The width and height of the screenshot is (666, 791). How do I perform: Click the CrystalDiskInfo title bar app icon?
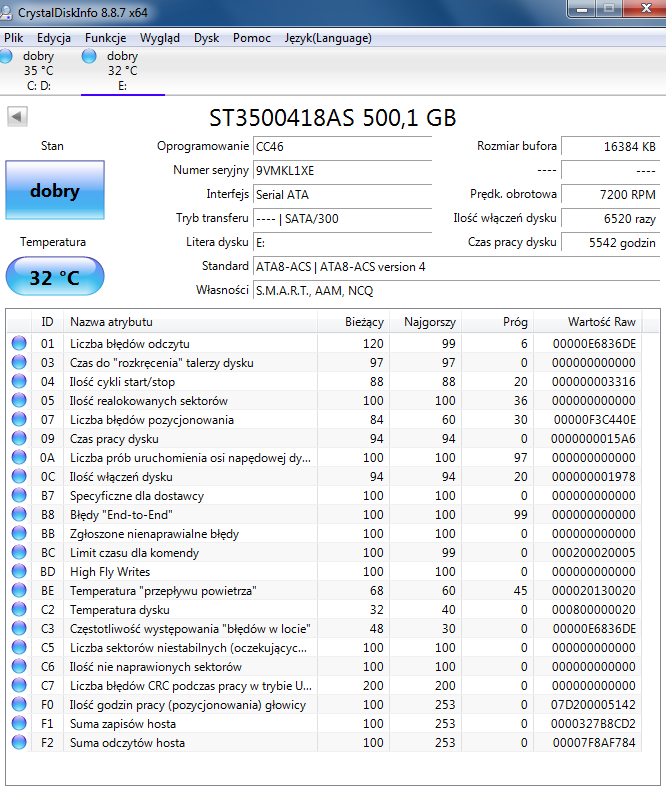(6, 12)
